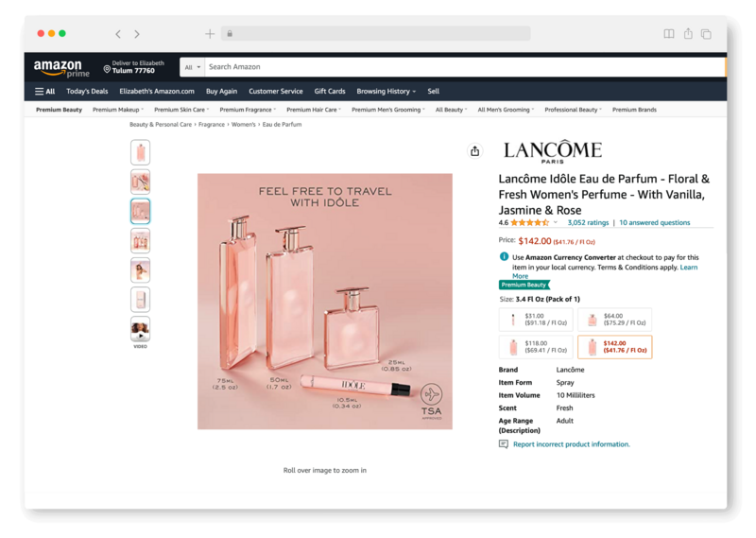Show tab overview with stacked squares icon

(706, 34)
